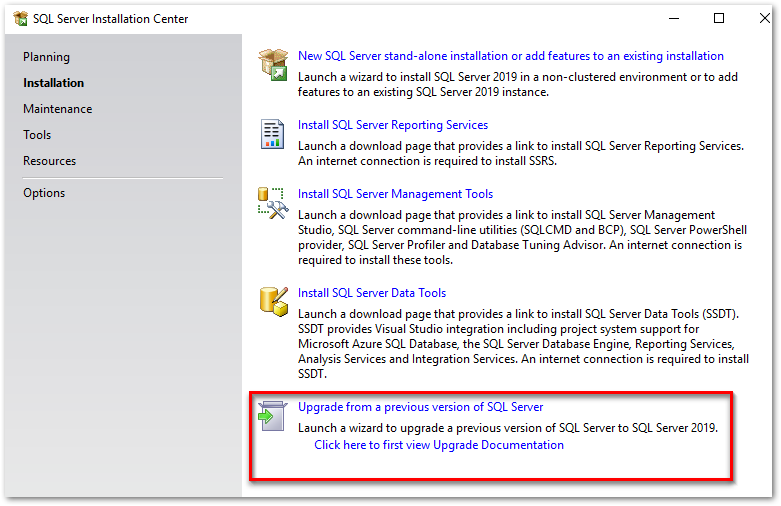
Task: Click text 'features to an existing SQL Server 2019 instance.'
Action: [423, 92]
